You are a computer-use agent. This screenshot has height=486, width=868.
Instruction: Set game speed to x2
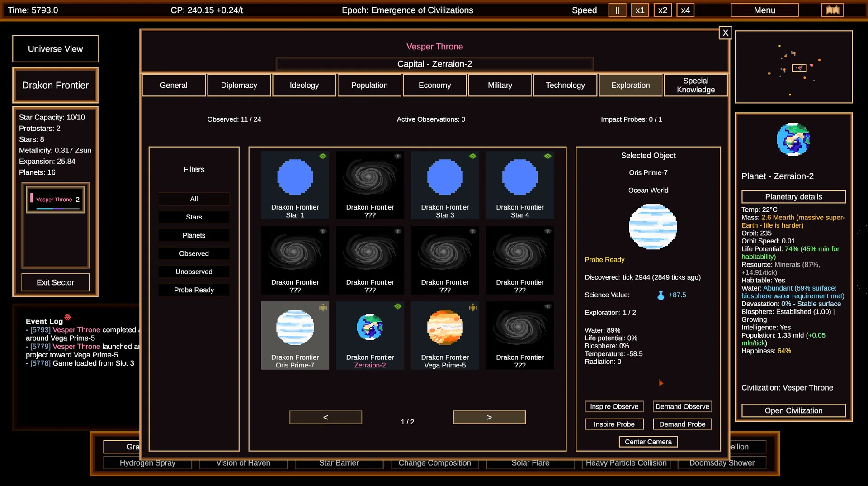(662, 10)
